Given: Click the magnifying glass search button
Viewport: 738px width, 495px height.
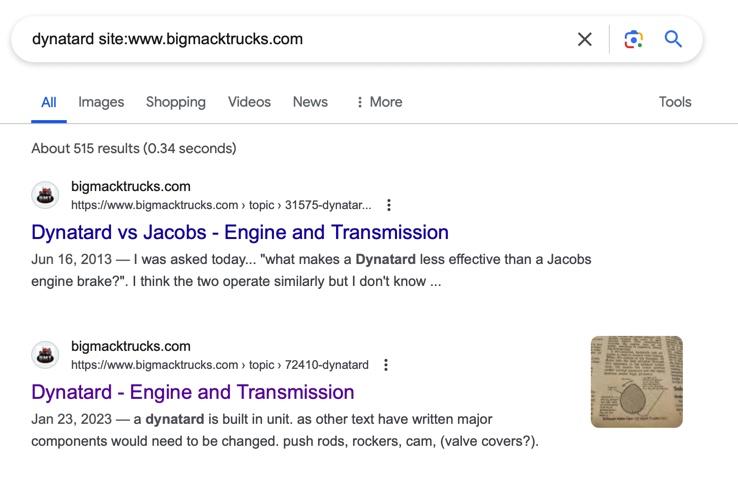Looking at the screenshot, I should pyautogui.click(x=674, y=39).
